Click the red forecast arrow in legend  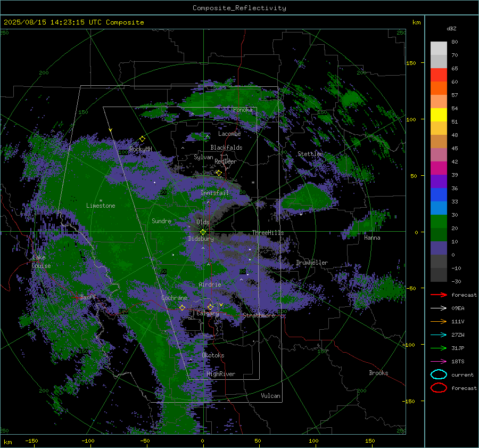tap(439, 295)
